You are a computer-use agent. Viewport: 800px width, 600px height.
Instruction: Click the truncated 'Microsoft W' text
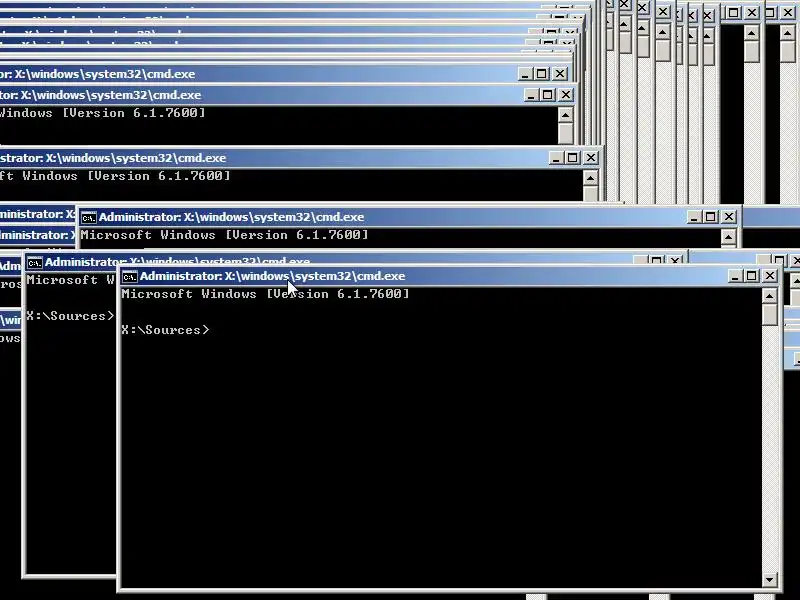(x=71, y=280)
